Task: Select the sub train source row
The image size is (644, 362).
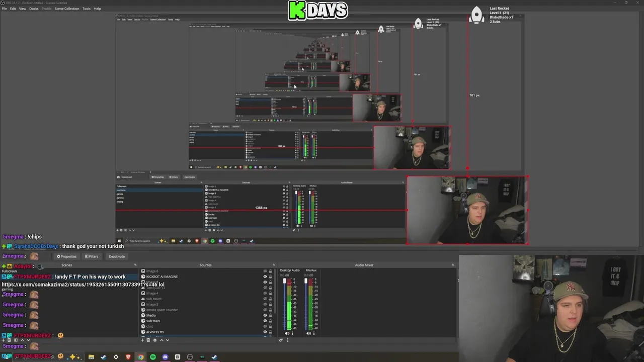Action: click(207, 321)
